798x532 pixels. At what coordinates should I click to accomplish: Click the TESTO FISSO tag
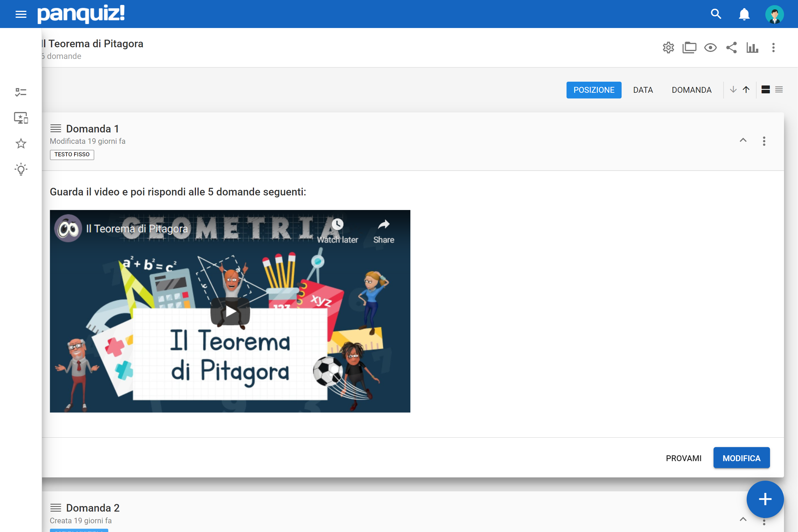coord(72,155)
